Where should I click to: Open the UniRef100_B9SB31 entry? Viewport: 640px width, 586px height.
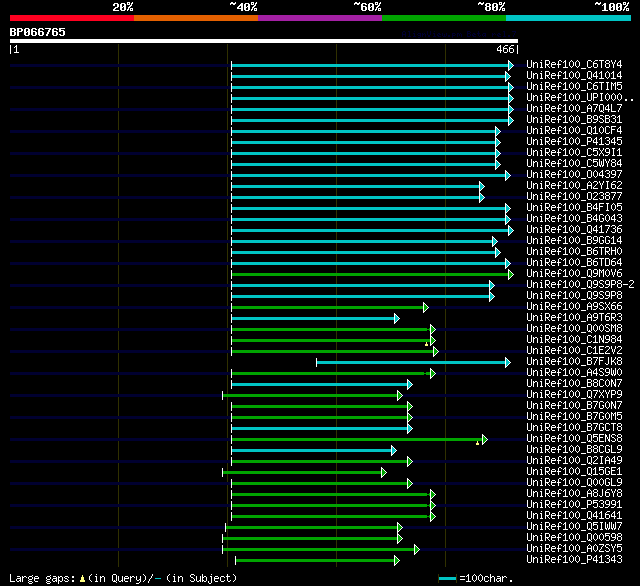574,120
